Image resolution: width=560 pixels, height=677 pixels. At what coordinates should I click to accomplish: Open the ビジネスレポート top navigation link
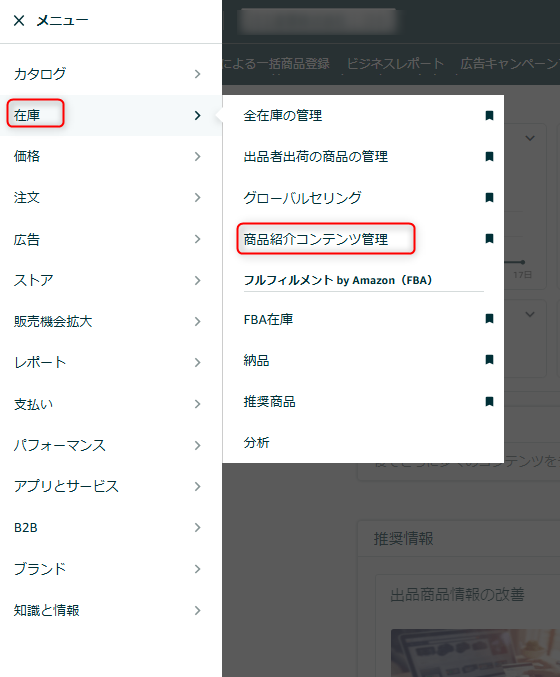tap(395, 64)
